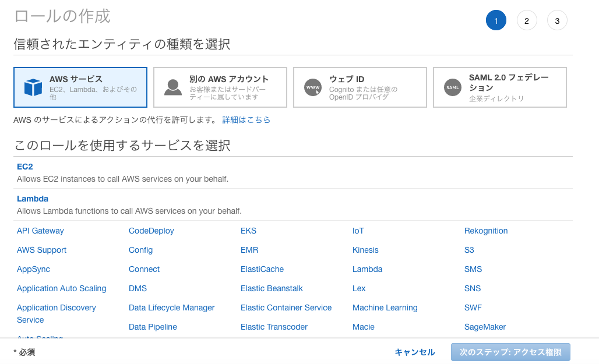Choose Kinesis as the service
The image size is (599, 364).
tap(365, 250)
